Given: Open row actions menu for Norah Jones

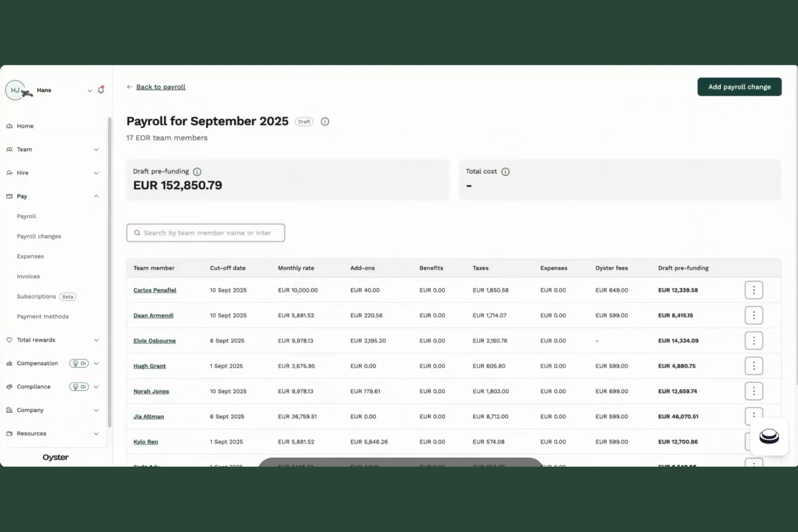Looking at the screenshot, I should 754,391.
